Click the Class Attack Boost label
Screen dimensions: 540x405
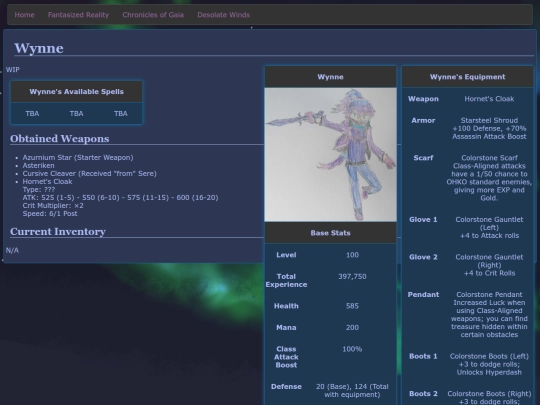(x=286, y=357)
